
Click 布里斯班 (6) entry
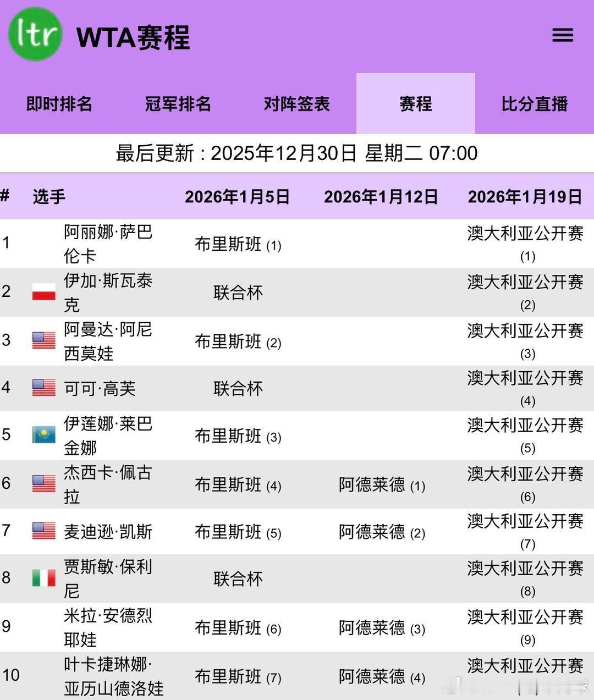(238, 627)
